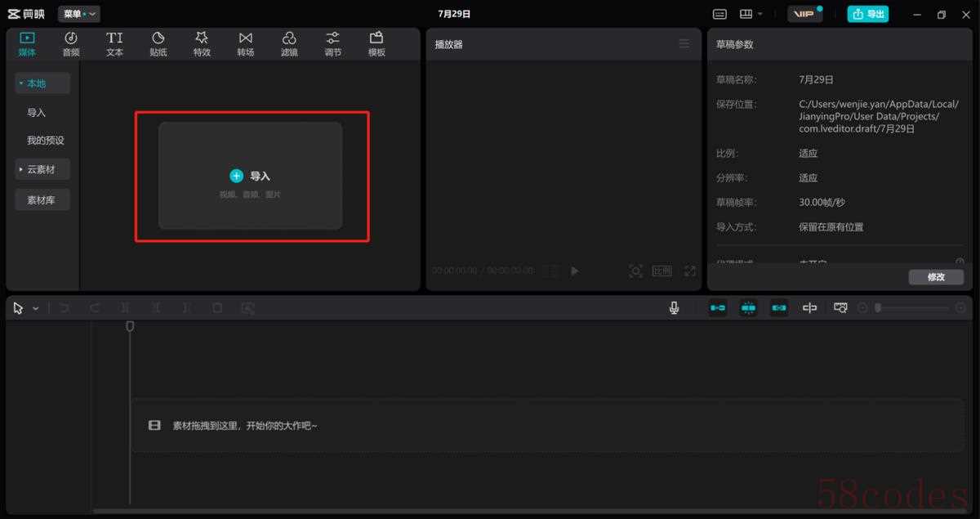The width and height of the screenshot is (980, 519).
Task: Select 我的预设 (My Presets)
Action: (46, 141)
